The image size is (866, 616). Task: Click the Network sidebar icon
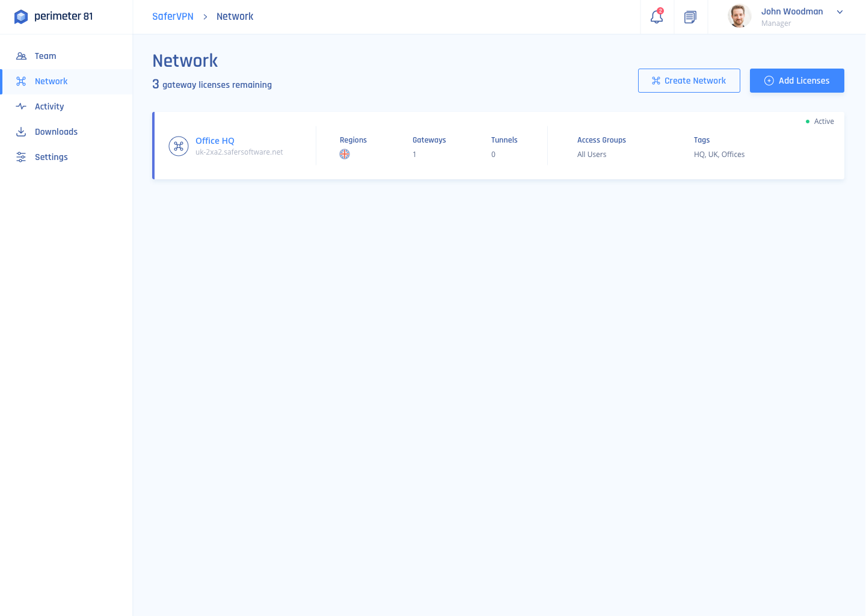[x=21, y=81]
